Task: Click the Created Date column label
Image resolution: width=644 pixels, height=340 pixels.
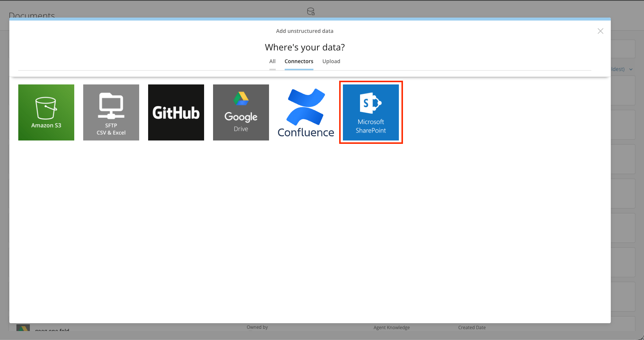Action: pos(472,328)
